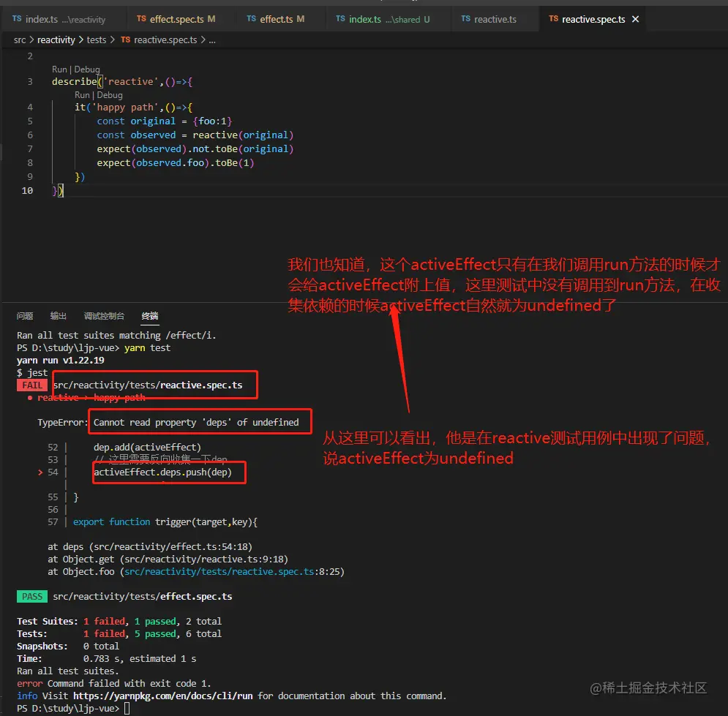
Task: Click the src breadcrumb segment
Action: pos(20,40)
